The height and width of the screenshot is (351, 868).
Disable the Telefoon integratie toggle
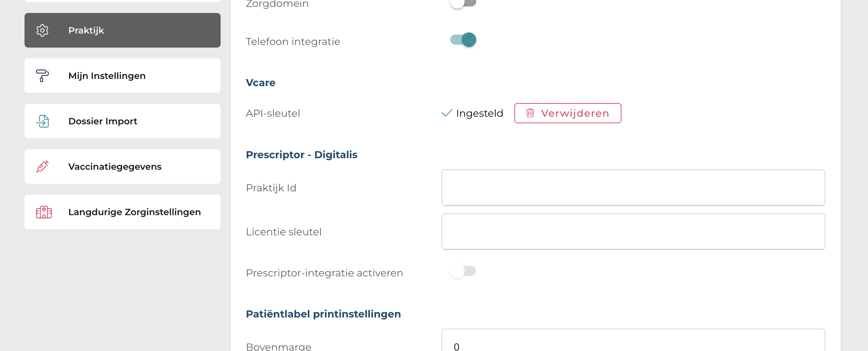pyautogui.click(x=463, y=40)
